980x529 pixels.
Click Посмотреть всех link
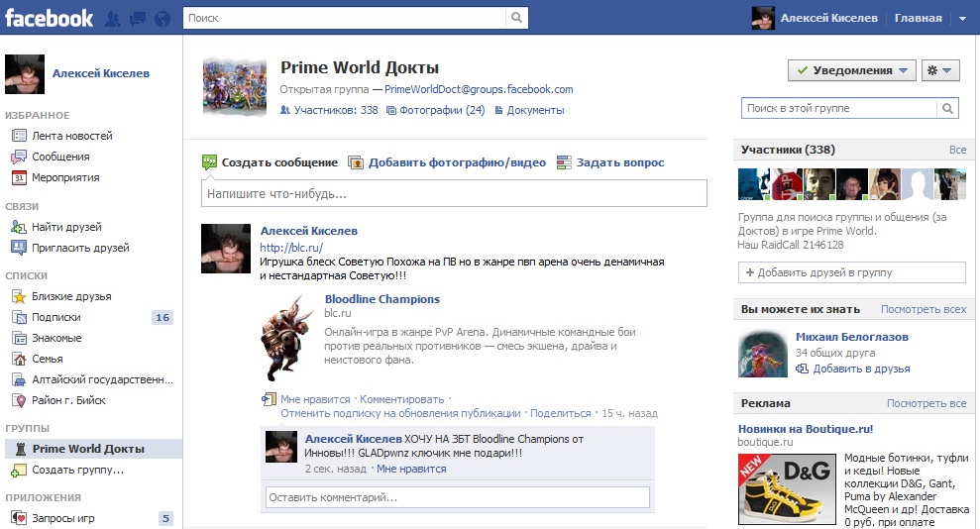pos(924,309)
